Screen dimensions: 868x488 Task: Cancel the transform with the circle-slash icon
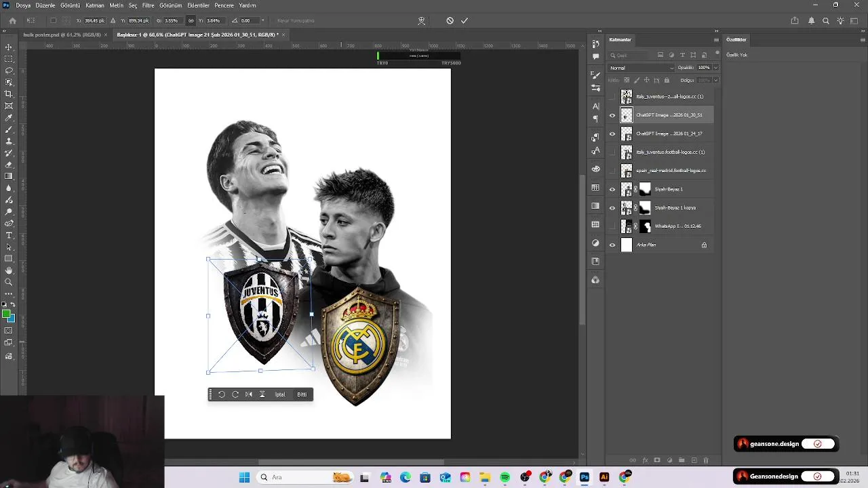pyautogui.click(x=450, y=21)
